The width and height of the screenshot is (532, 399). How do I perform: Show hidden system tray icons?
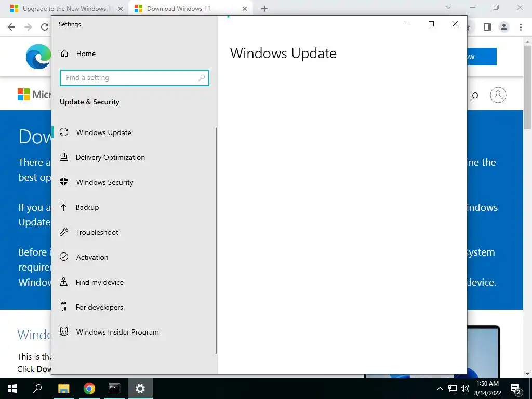tap(440, 389)
